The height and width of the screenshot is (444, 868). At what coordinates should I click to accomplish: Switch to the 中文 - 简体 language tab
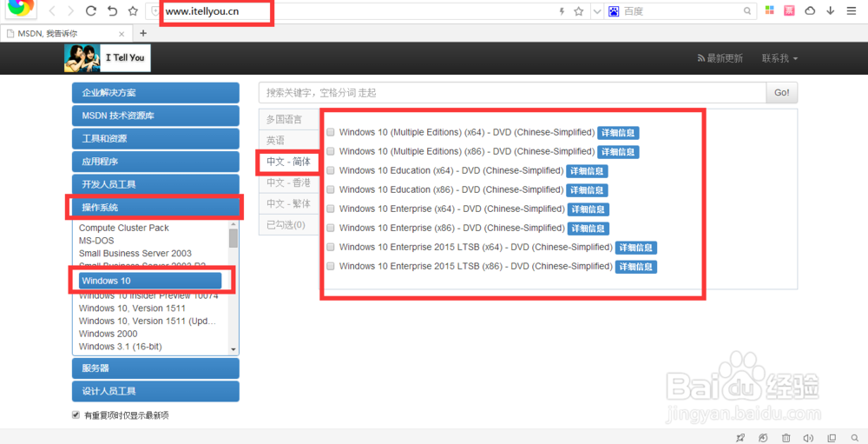[x=288, y=162]
